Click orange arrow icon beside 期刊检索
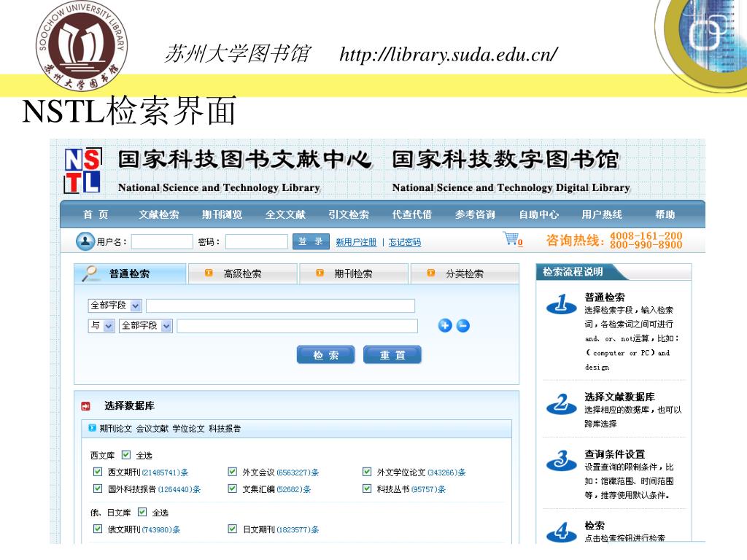 tap(320, 273)
